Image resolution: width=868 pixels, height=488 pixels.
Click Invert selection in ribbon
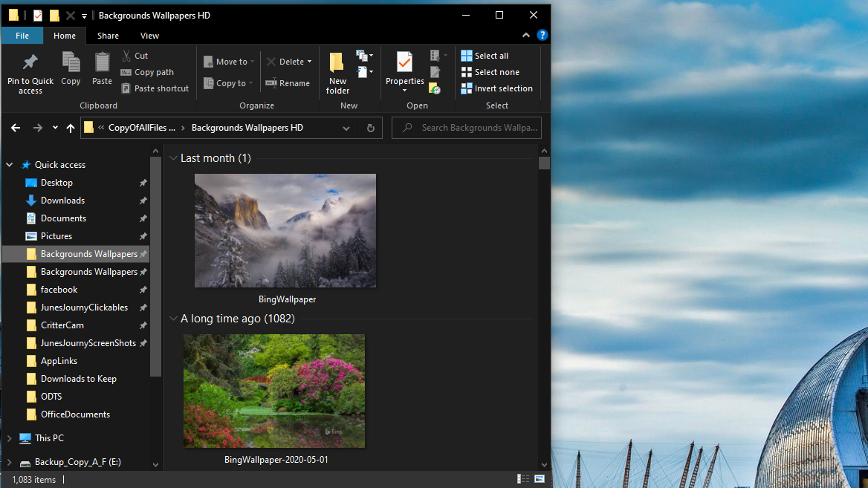click(497, 88)
